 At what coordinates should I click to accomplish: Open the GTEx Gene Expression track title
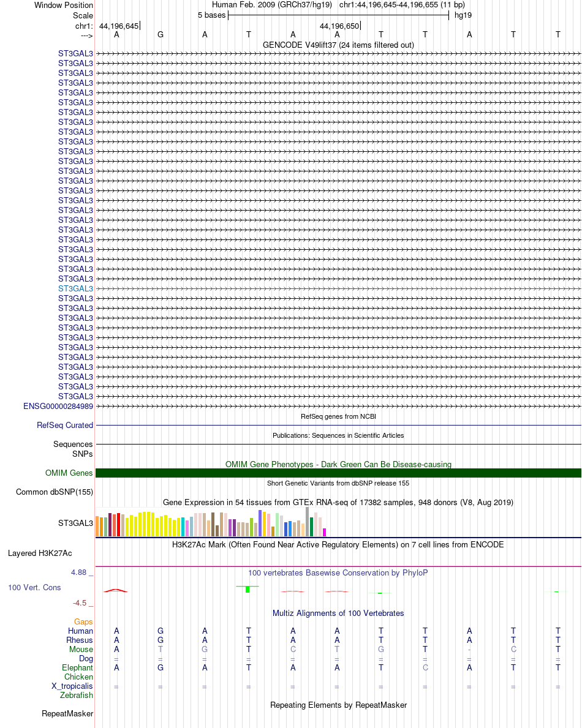point(338,502)
